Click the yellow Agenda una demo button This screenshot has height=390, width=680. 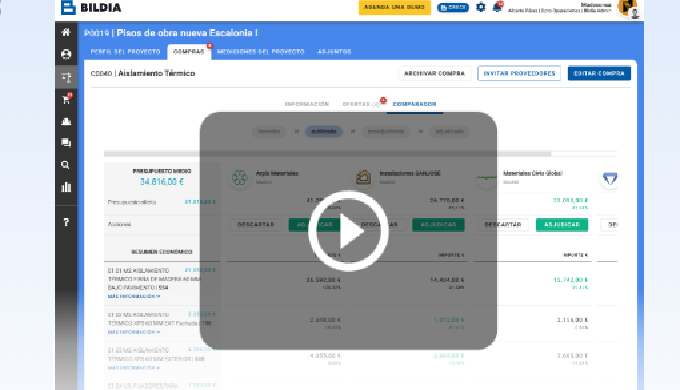pos(395,7)
